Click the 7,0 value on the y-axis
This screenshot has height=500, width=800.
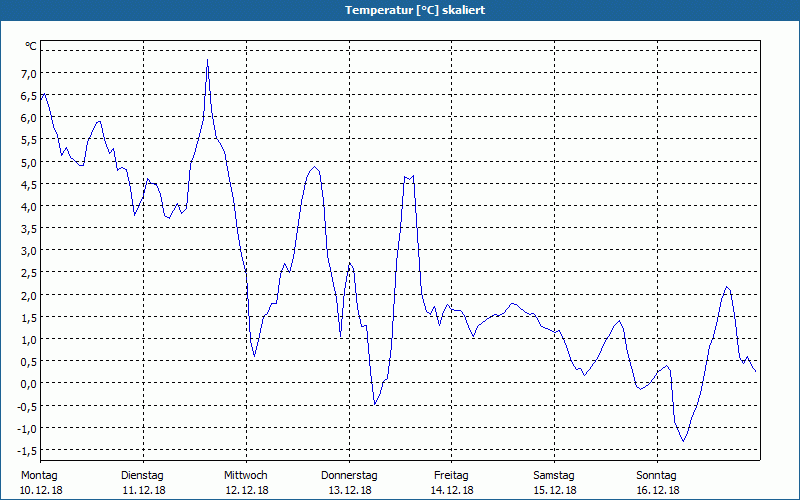pos(29,74)
